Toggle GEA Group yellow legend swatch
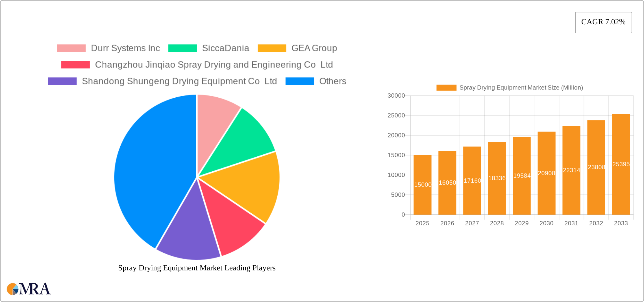 (272, 48)
